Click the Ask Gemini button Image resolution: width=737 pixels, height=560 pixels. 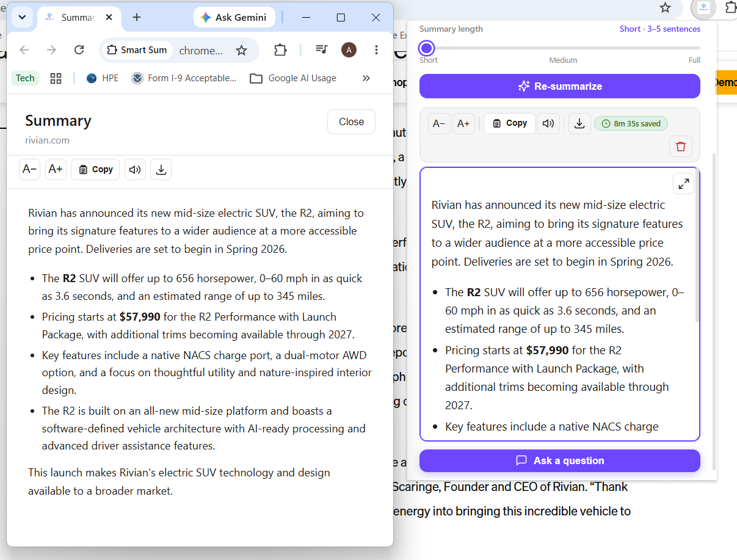point(234,18)
